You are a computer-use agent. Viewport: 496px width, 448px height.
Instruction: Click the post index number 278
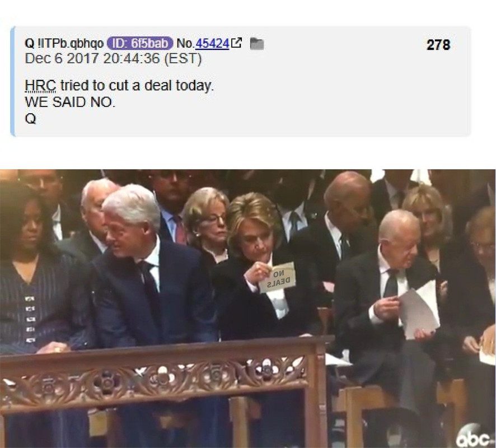pyautogui.click(x=438, y=45)
